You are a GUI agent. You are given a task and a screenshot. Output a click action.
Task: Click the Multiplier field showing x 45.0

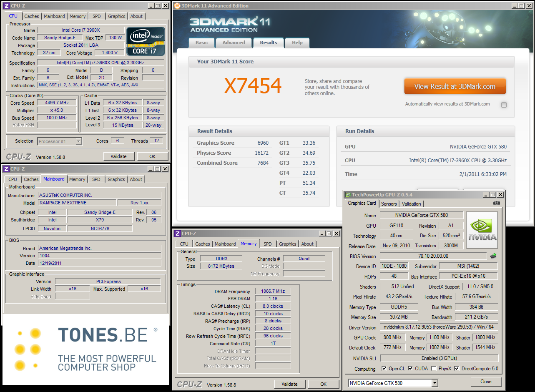tap(57, 111)
